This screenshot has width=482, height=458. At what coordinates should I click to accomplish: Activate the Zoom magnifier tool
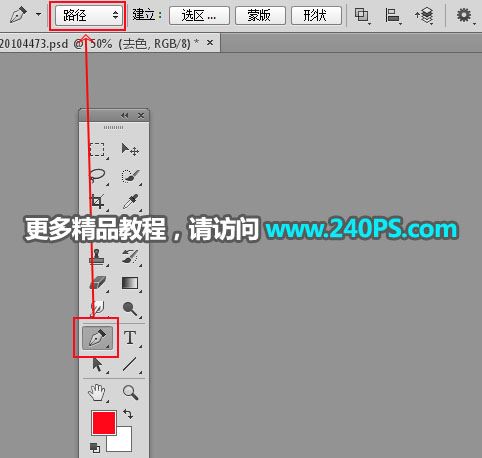pyautogui.click(x=130, y=392)
